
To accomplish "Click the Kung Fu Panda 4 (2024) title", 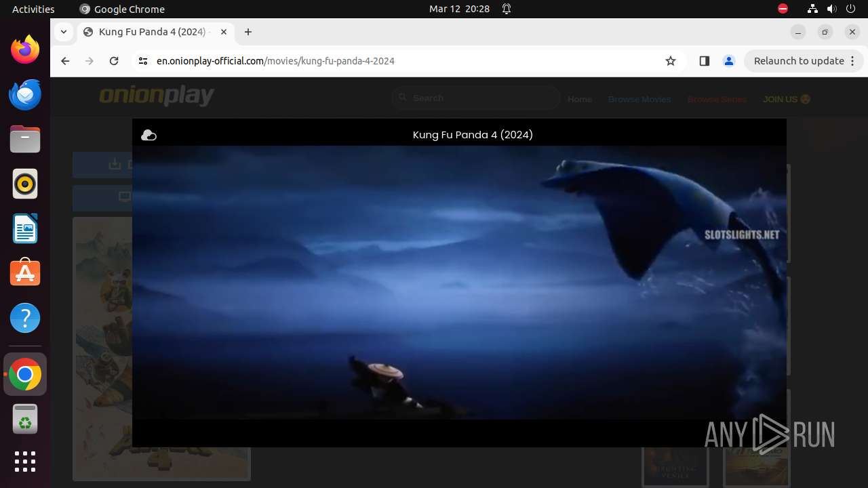I will 473,135.
